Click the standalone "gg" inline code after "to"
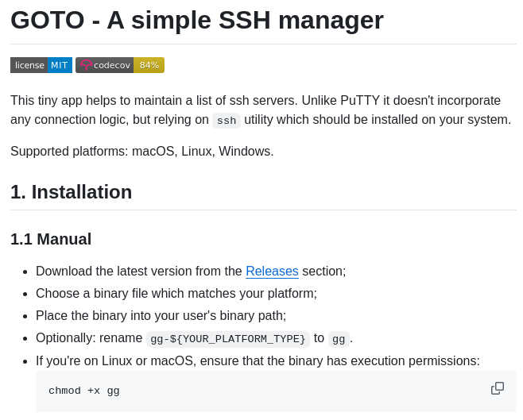Viewport: 523px width, 420px height. pyautogui.click(x=339, y=339)
